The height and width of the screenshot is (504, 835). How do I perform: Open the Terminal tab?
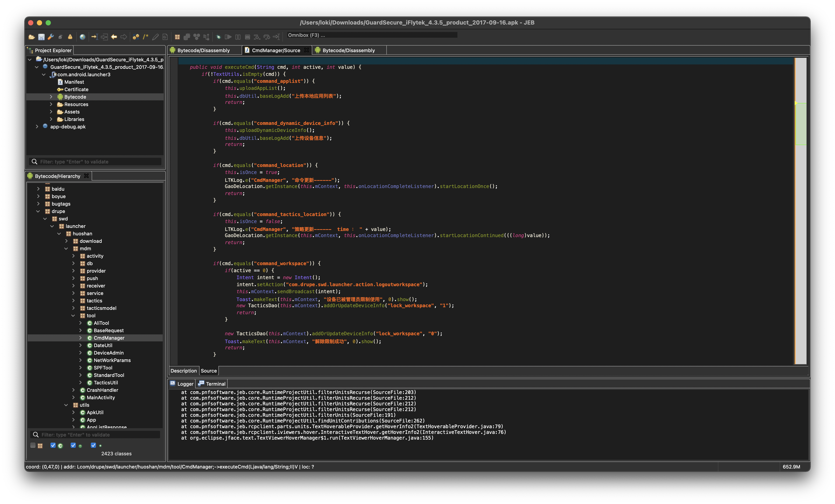(x=212, y=384)
